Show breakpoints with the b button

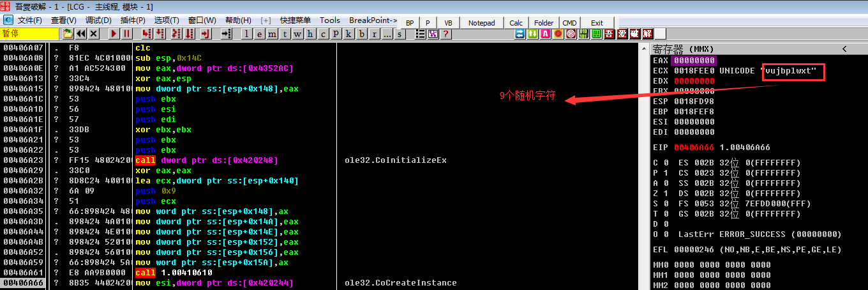(x=361, y=34)
